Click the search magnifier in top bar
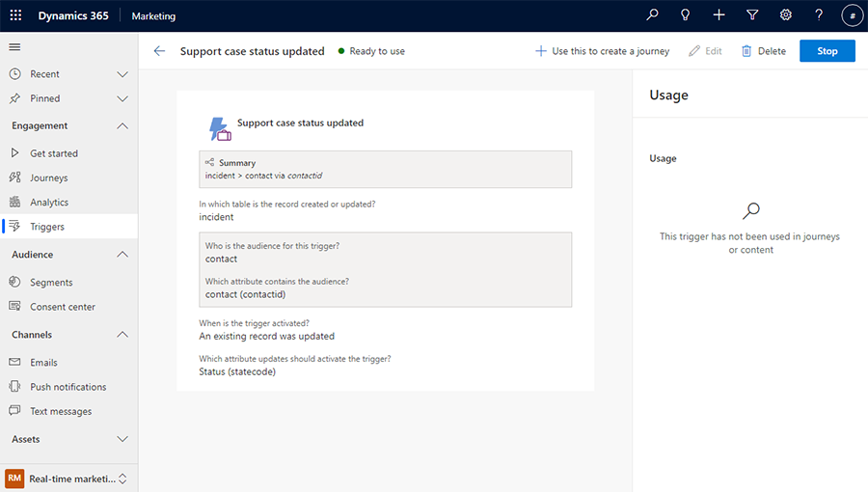Screen dimensions: 868x492 tap(652, 15)
